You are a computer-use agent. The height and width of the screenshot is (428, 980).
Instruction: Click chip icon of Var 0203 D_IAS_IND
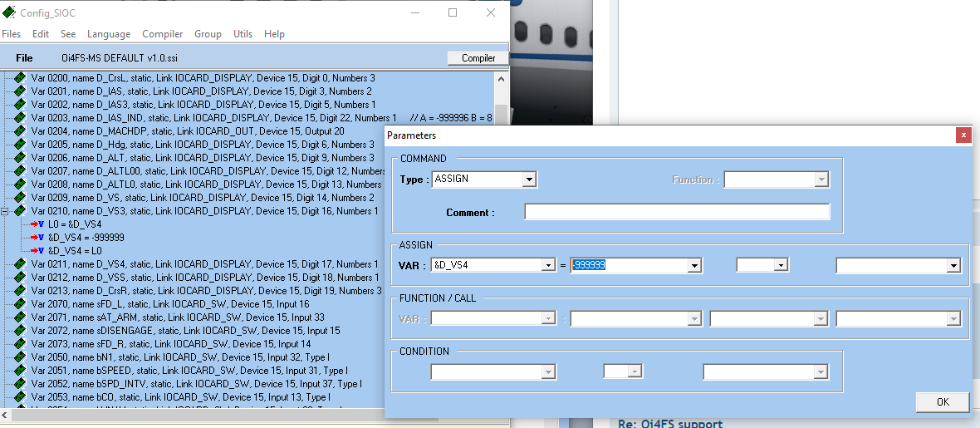pyautogui.click(x=21, y=118)
